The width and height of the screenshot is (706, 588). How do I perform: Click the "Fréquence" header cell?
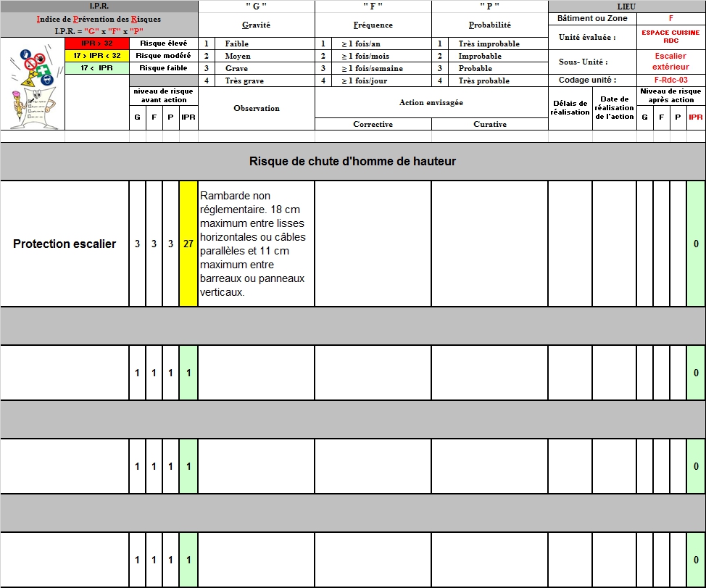[373, 25]
